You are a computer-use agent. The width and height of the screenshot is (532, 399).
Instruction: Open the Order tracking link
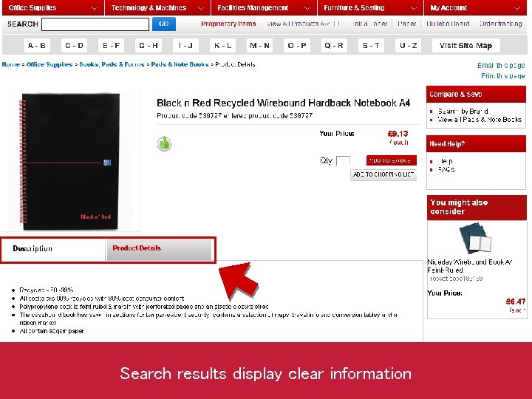tap(501, 24)
